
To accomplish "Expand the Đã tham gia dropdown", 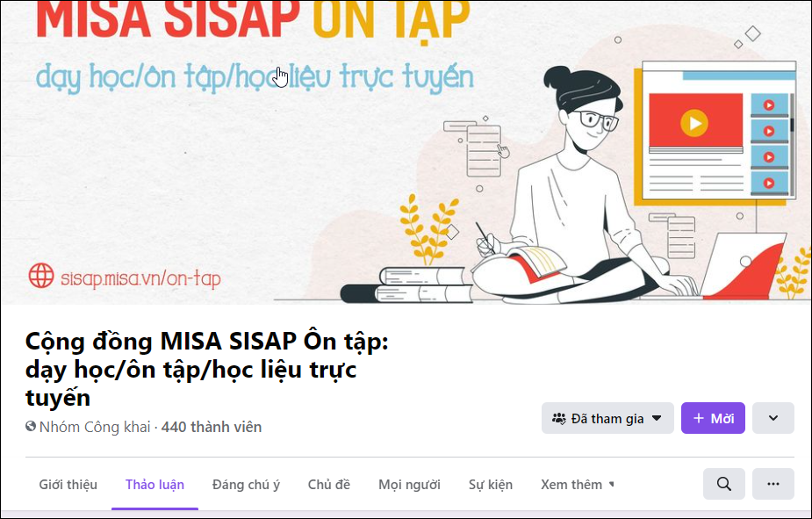I will pyautogui.click(x=607, y=418).
